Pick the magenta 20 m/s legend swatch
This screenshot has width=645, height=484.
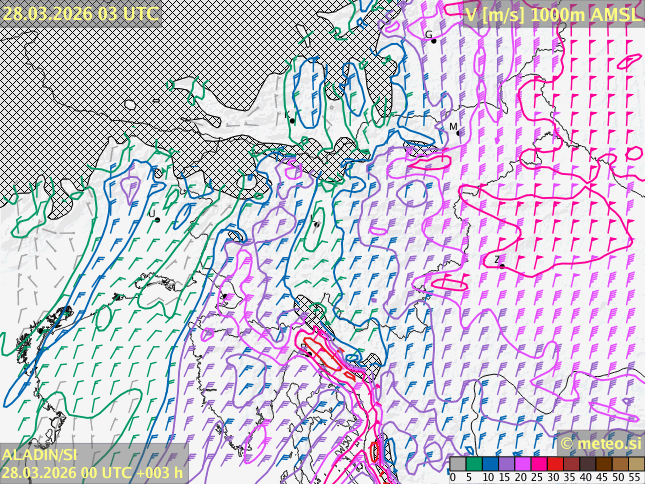point(522,464)
